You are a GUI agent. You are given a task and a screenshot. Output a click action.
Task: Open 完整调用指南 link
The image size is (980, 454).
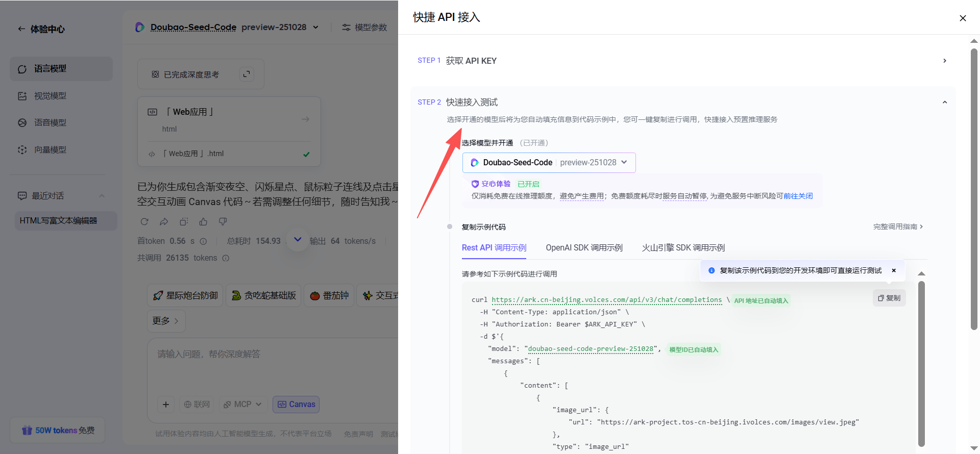[898, 226]
